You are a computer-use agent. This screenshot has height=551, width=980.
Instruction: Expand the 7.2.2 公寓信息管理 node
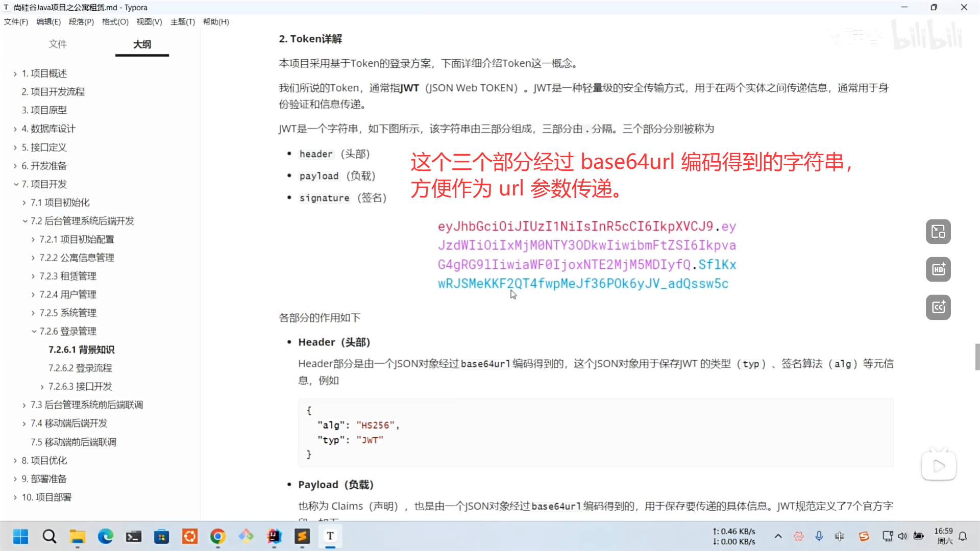tap(34, 258)
